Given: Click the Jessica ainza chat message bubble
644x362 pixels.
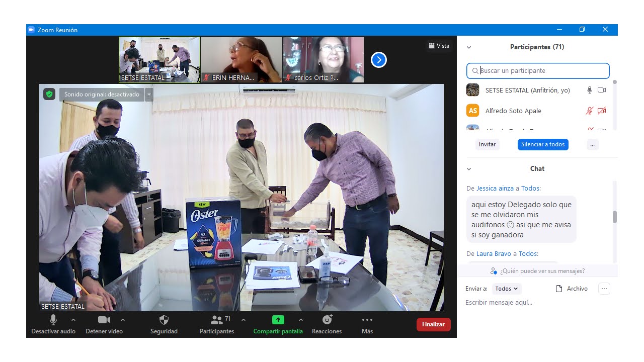Looking at the screenshot, I should tap(521, 220).
